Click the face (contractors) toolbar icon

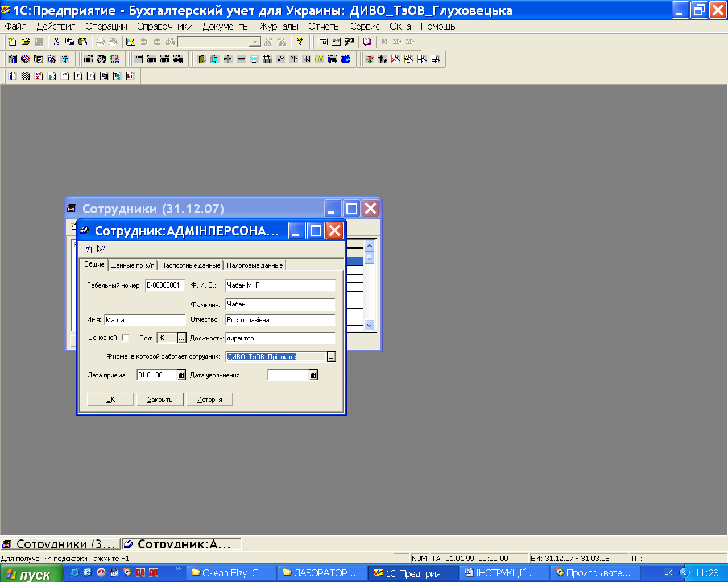click(102, 59)
